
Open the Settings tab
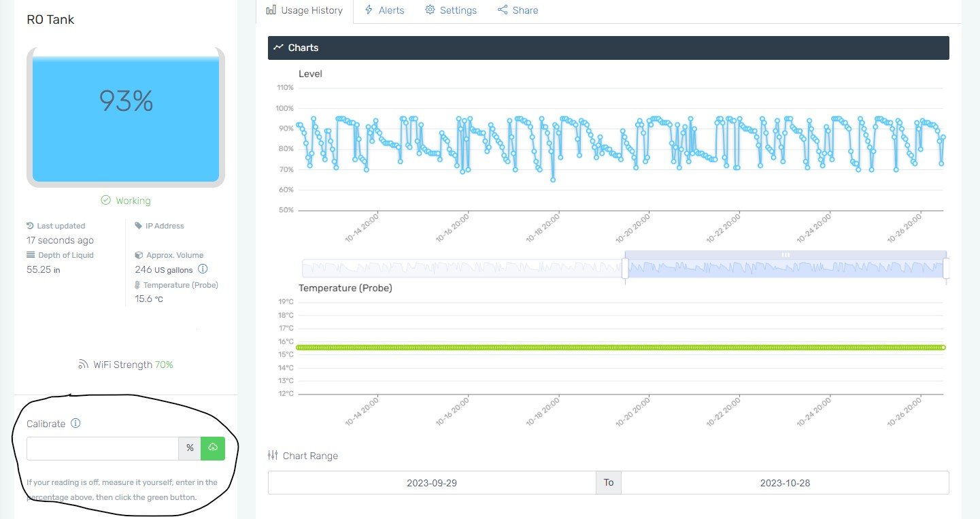tap(451, 10)
